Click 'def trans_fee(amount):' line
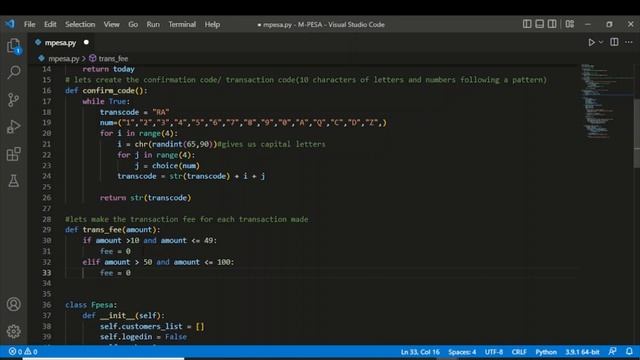The width and height of the screenshot is (640, 360). (112, 230)
